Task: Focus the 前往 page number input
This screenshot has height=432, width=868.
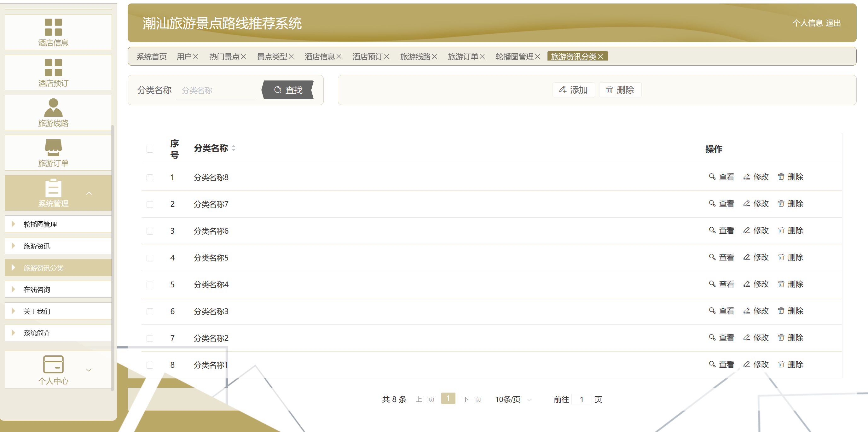Action: 582,400
